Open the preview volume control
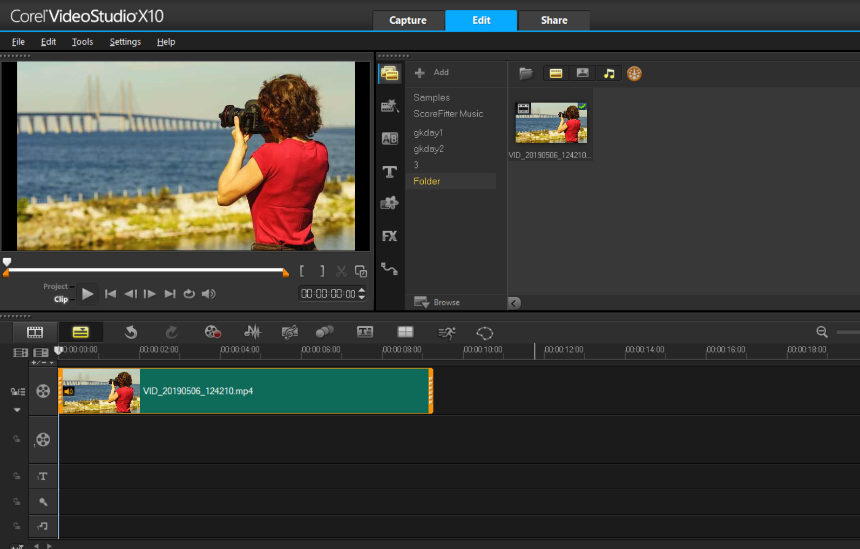Image resolution: width=860 pixels, height=549 pixels. tap(208, 294)
